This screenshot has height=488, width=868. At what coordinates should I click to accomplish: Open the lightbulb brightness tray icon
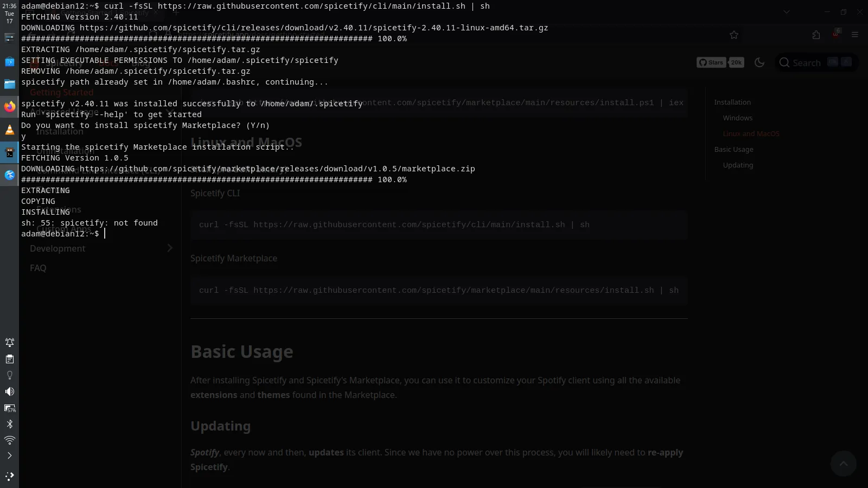10,375
